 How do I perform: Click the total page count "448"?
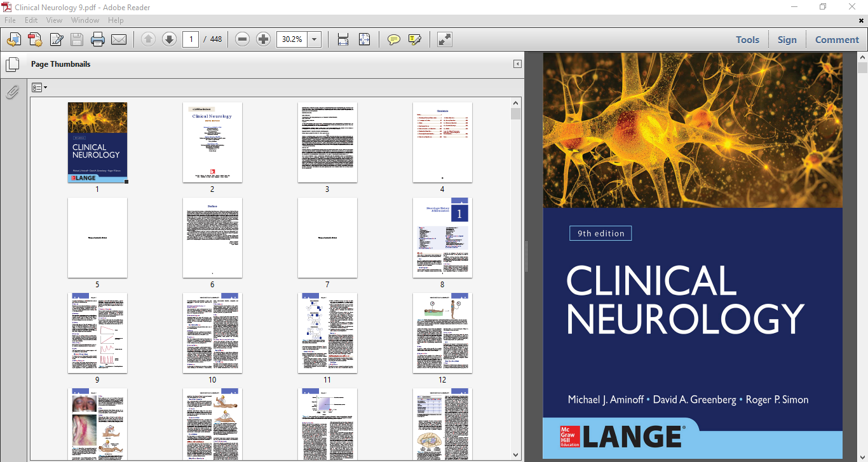(216, 39)
